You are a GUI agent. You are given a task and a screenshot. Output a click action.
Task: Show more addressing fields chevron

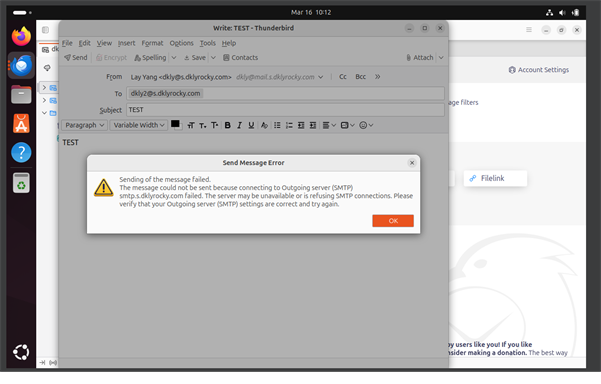point(378,77)
